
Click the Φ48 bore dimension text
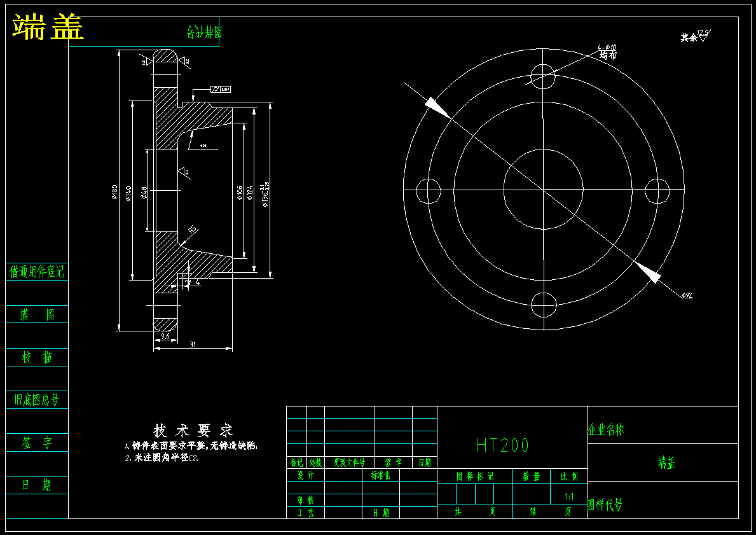coord(144,193)
